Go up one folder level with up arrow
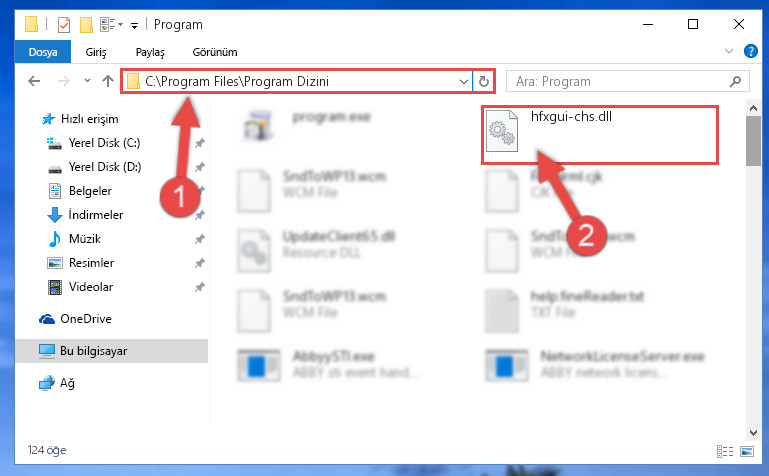The width and height of the screenshot is (769, 476). pos(108,81)
